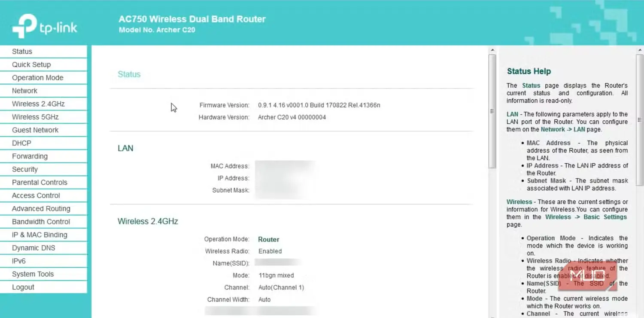Click the main status page scrollbar thumb

click(492, 111)
